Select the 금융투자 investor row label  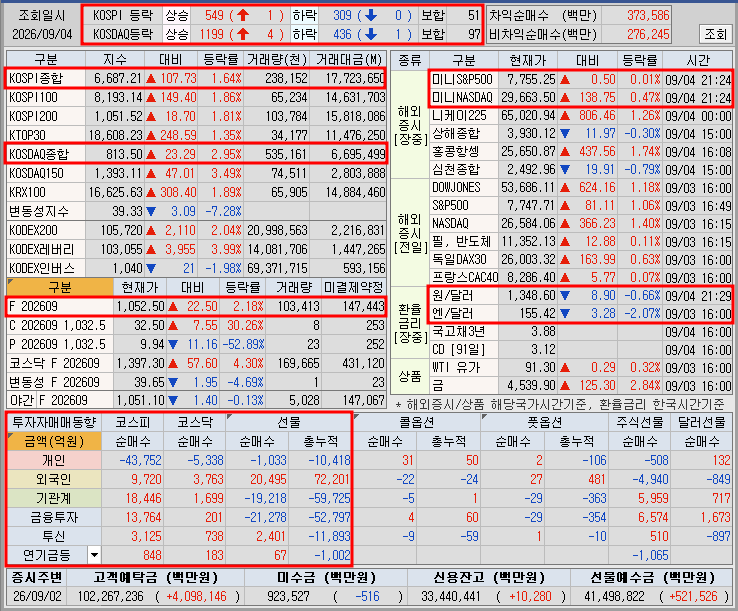(x=54, y=517)
